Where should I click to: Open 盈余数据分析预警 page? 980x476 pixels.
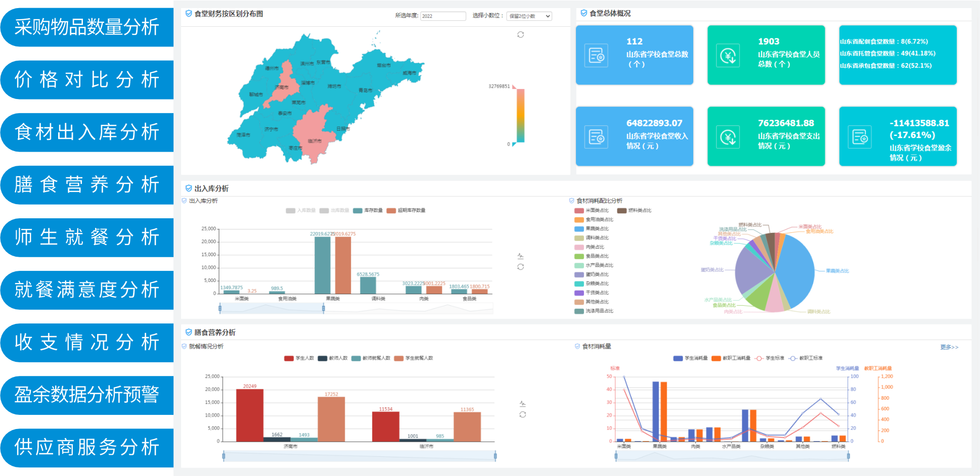tap(86, 395)
